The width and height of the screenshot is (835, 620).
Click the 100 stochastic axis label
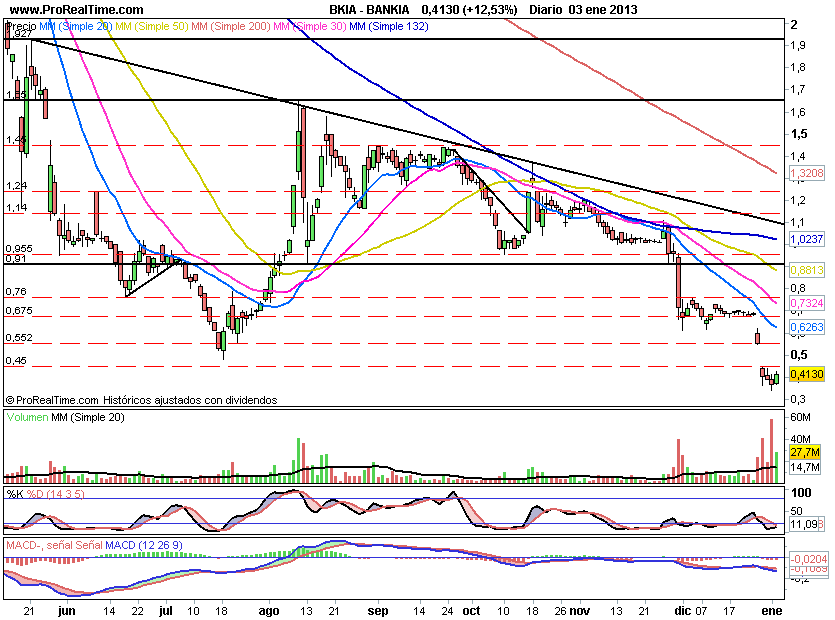pos(801,493)
